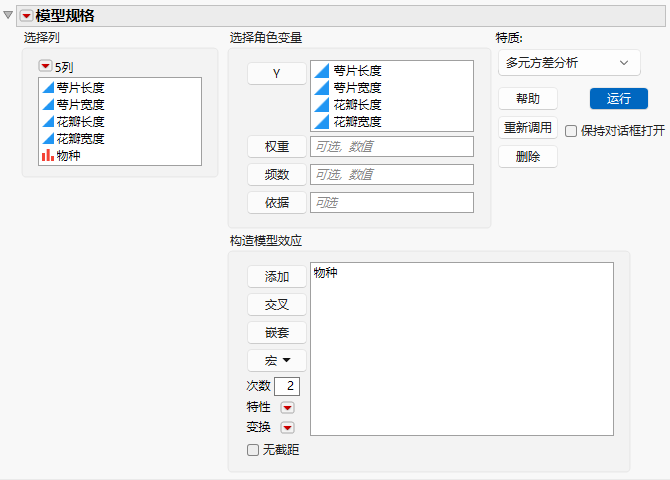Image resolution: width=670 pixels, height=480 pixels.
Task: Toggle the 保持对话框打开 checkbox
Action: pos(571,131)
